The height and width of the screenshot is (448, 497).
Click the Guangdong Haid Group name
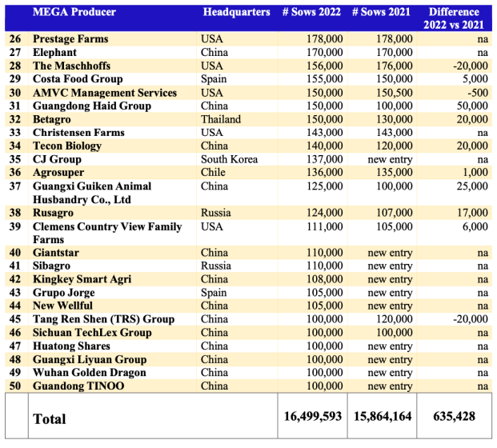coord(92,106)
